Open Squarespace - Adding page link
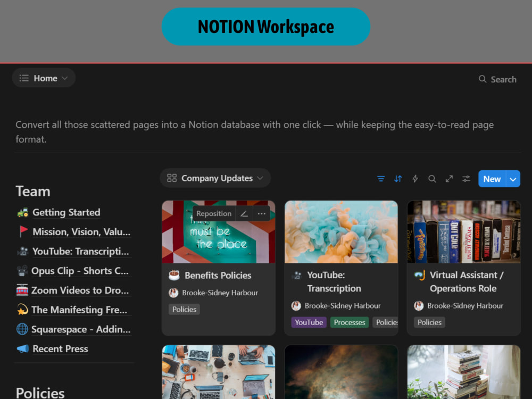This screenshot has height=399, width=532. point(81,329)
